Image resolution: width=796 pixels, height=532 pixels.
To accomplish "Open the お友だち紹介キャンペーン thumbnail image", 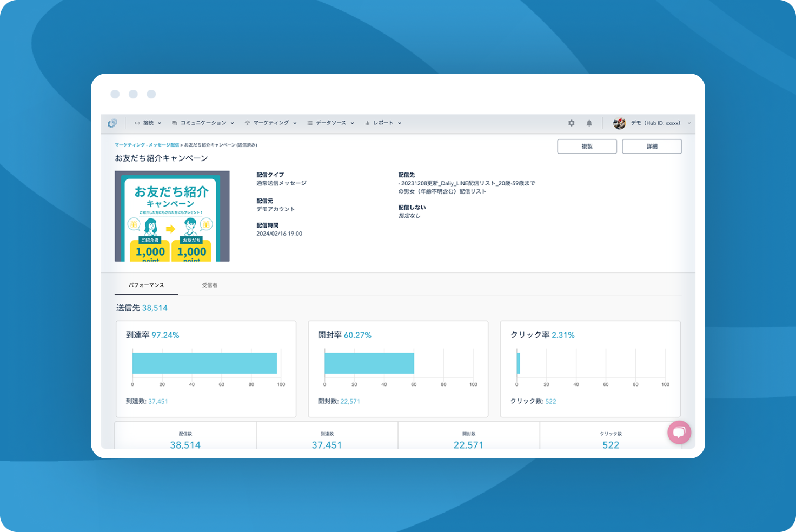I will [171, 216].
